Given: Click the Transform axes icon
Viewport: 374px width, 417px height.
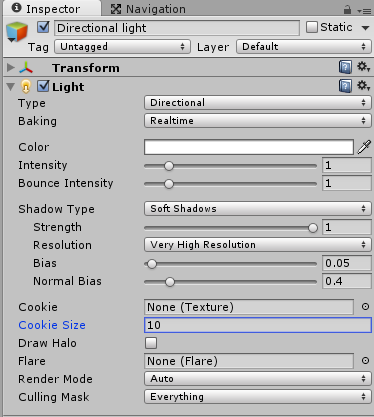Looking at the screenshot, I should tap(26, 68).
